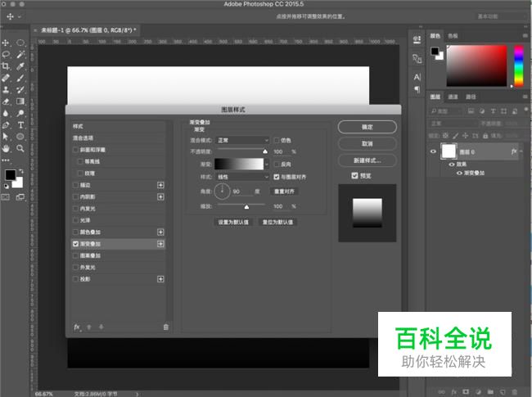532x397 pixels.
Task: Open the gradient picker dropdown arrow
Action: coord(267,165)
